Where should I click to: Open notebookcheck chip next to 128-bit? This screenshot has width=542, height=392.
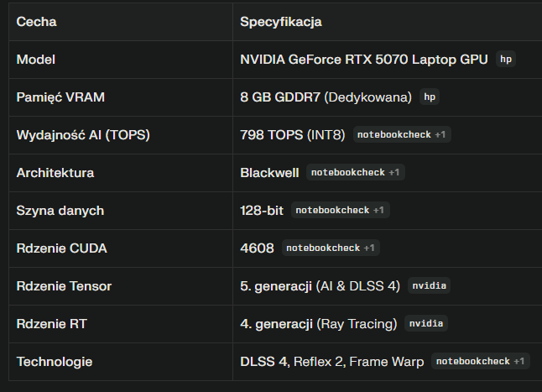click(x=341, y=210)
